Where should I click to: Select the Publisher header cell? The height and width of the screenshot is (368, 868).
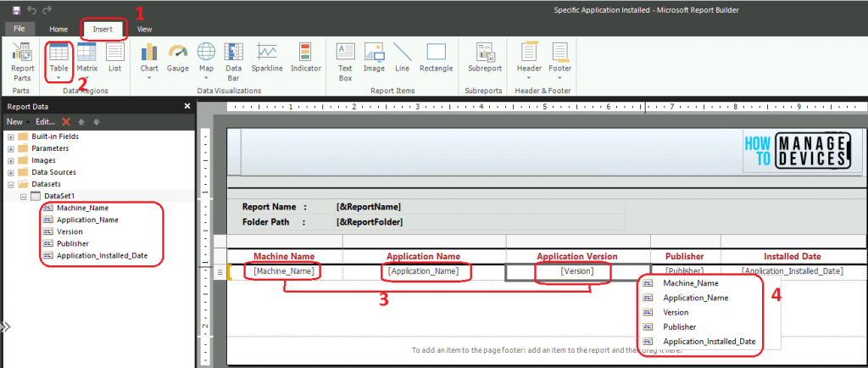click(x=685, y=256)
